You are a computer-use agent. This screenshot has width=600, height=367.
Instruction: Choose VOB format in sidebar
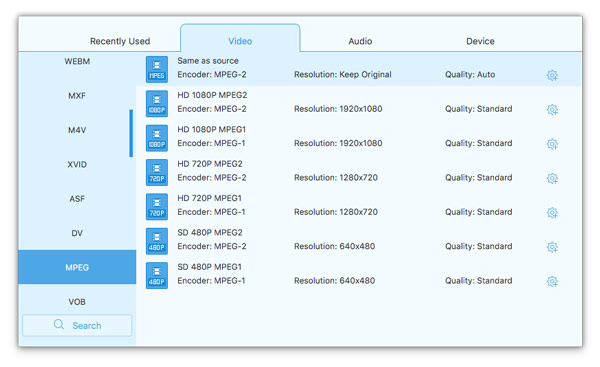[77, 302]
